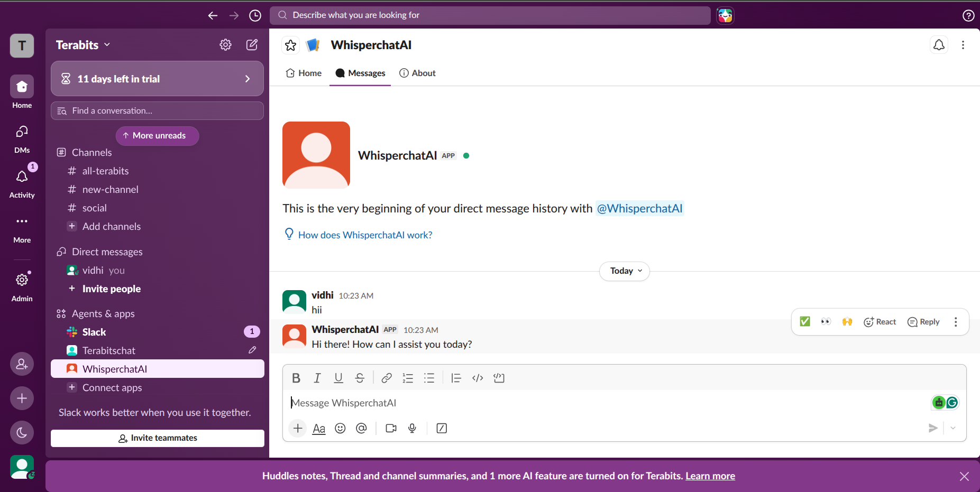Insert a code block

[x=499, y=378]
